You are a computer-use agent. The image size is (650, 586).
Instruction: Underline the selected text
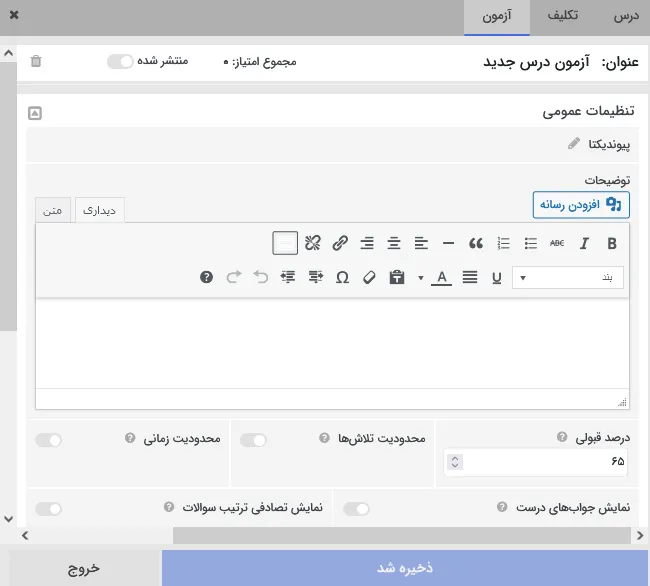click(497, 277)
